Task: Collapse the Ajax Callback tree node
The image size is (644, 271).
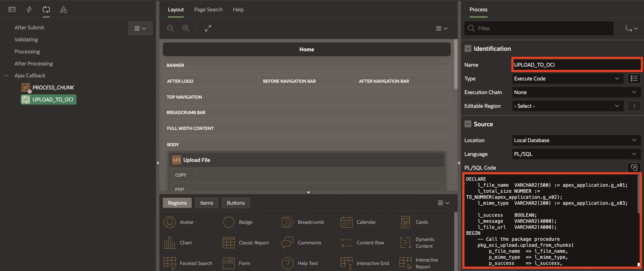Action: [x=6, y=76]
